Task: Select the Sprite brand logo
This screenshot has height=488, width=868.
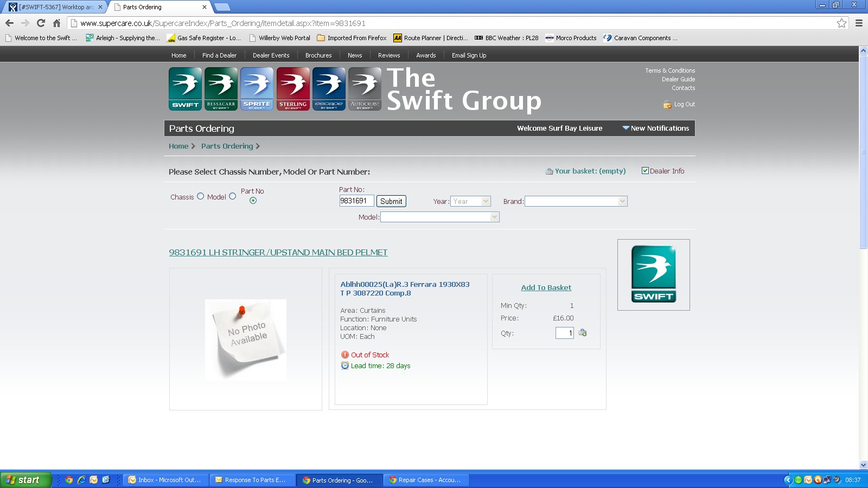Action: click(x=257, y=89)
